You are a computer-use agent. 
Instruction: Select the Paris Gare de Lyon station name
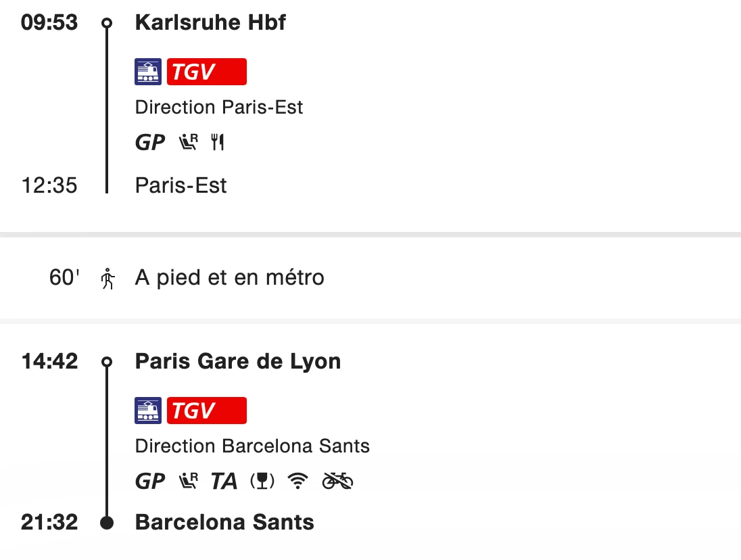point(238,362)
